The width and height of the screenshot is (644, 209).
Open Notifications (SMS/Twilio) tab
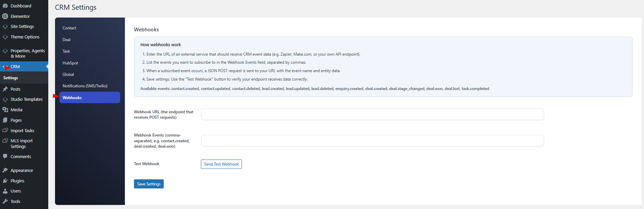(x=85, y=86)
